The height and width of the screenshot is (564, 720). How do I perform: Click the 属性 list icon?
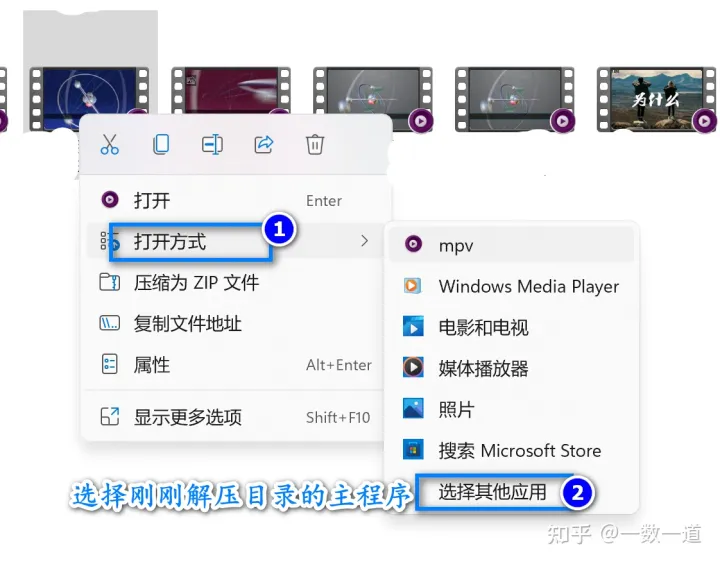[109, 364]
